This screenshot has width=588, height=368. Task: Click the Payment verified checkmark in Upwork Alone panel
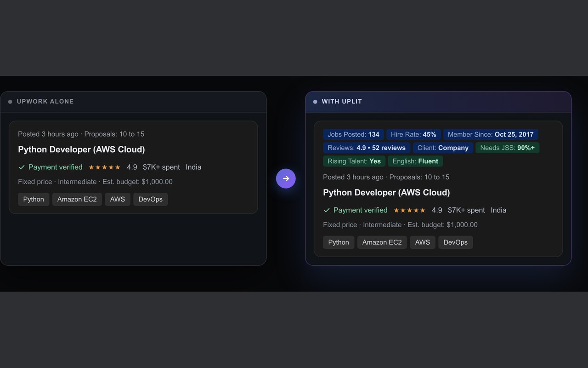click(x=22, y=167)
